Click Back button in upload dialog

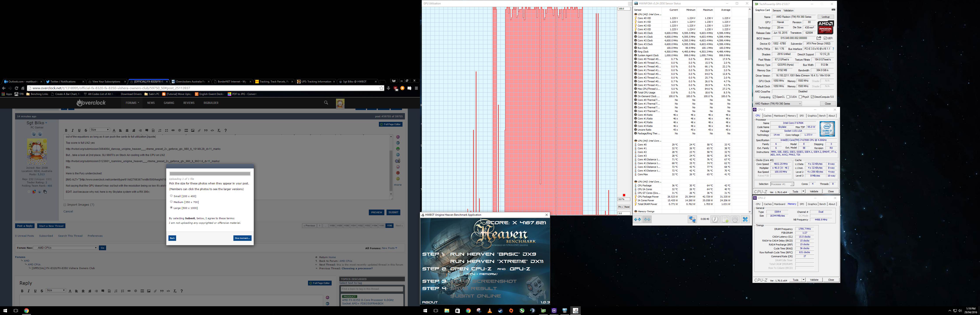click(172, 238)
